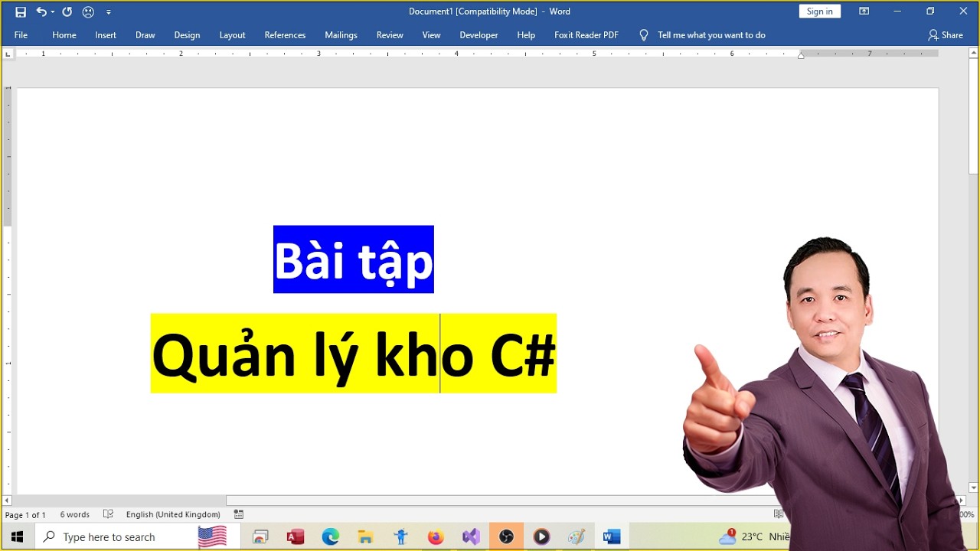Share the document
This screenshot has height=551, width=980.
(946, 35)
